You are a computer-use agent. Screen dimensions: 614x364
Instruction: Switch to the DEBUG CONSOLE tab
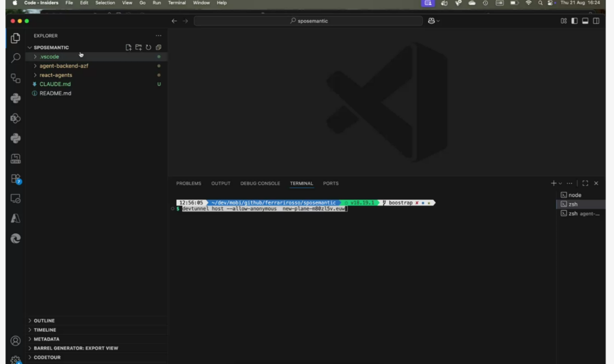260,183
